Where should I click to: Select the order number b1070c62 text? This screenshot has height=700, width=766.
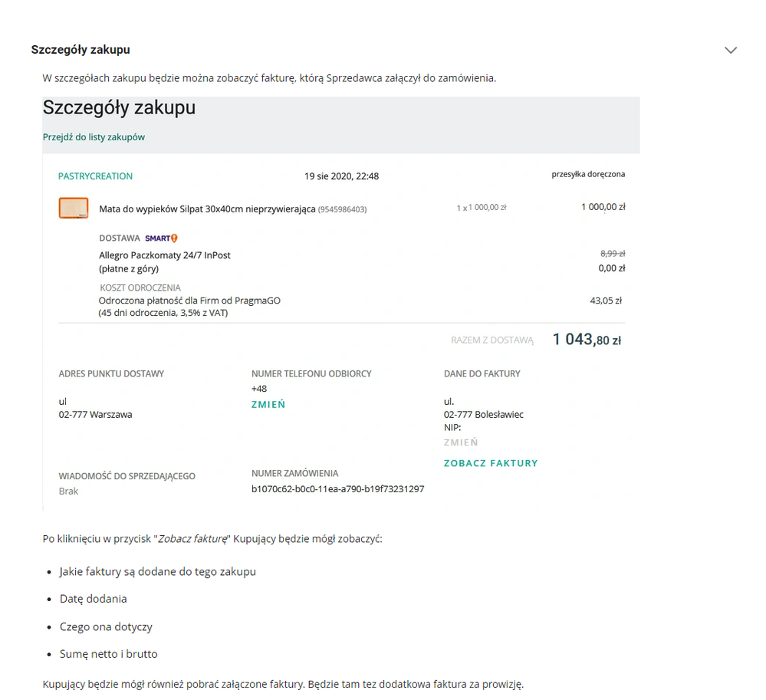click(x=337, y=489)
